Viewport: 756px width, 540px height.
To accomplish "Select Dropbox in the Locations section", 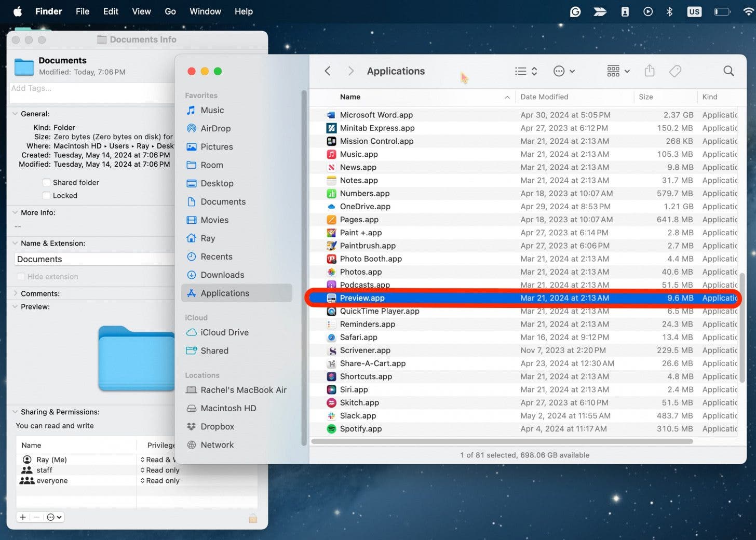I will [x=218, y=426].
